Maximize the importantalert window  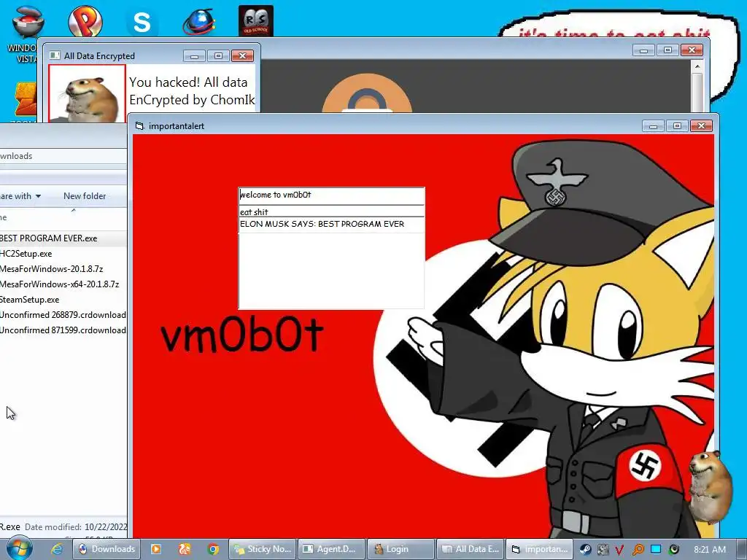click(677, 126)
